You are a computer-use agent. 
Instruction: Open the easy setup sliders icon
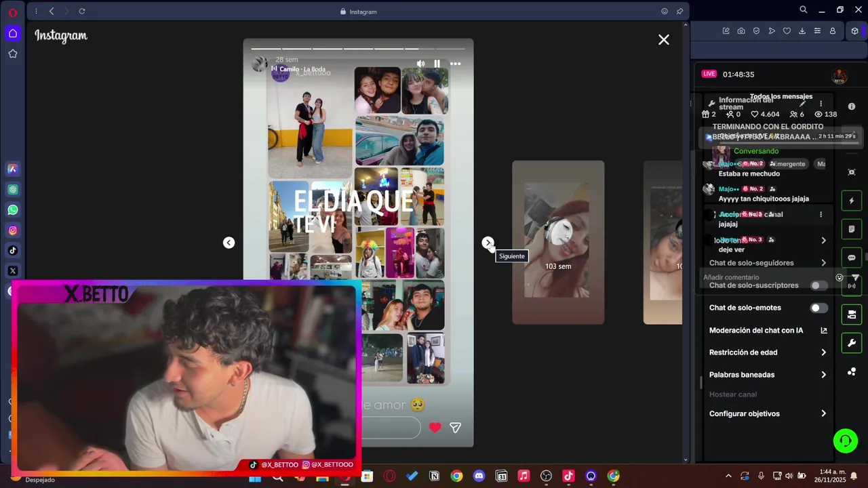817,31
